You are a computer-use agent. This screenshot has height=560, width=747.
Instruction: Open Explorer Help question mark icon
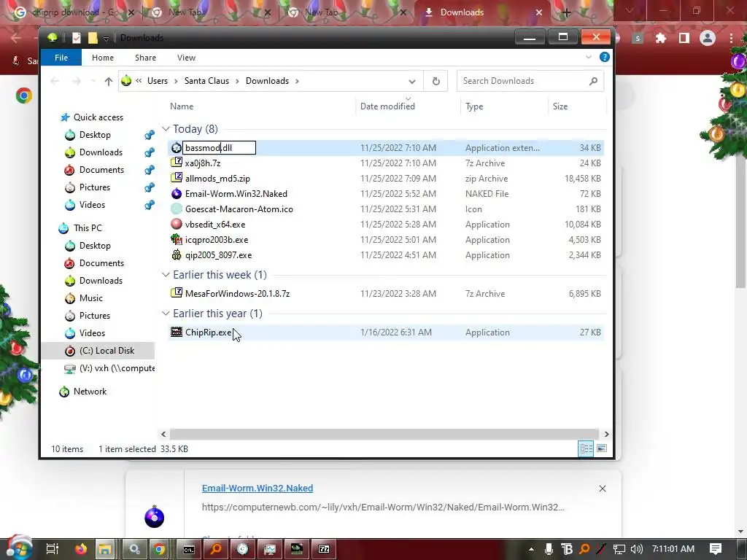click(x=604, y=57)
